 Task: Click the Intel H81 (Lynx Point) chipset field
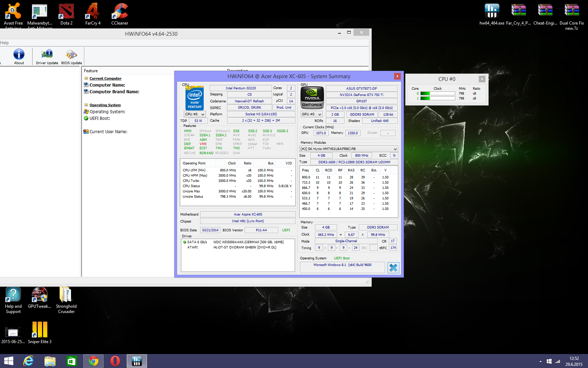coord(248,221)
